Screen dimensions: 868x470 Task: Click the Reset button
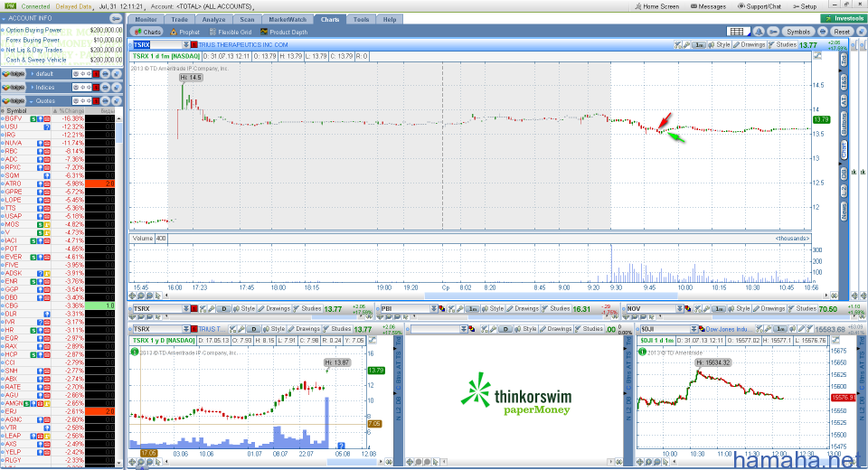[842, 32]
